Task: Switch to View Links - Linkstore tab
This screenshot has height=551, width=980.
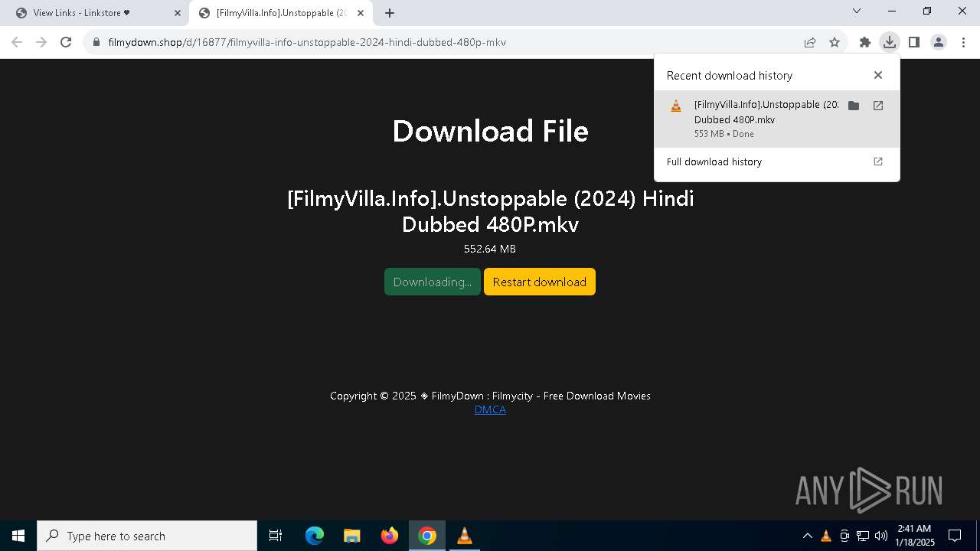Action: point(96,13)
